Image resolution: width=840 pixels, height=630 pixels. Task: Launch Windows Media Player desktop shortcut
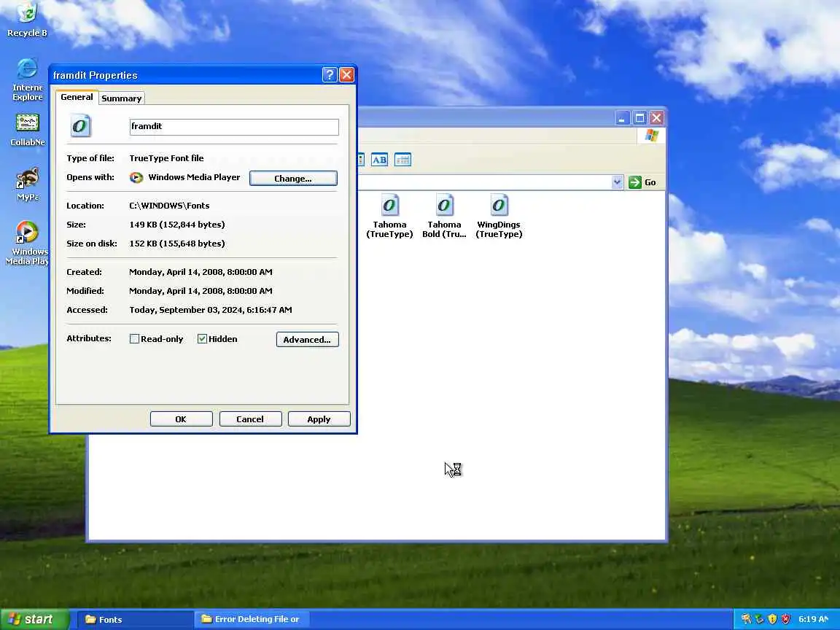(x=27, y=233)
